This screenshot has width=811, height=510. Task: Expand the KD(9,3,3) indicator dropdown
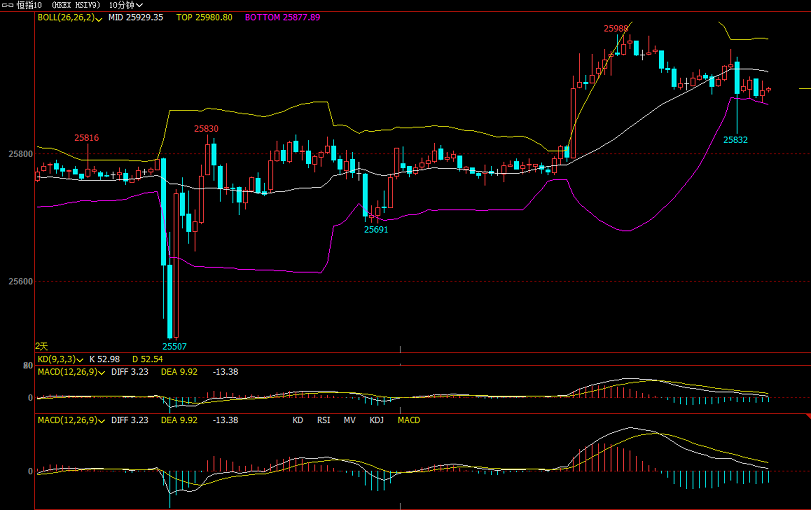point(60,359)
